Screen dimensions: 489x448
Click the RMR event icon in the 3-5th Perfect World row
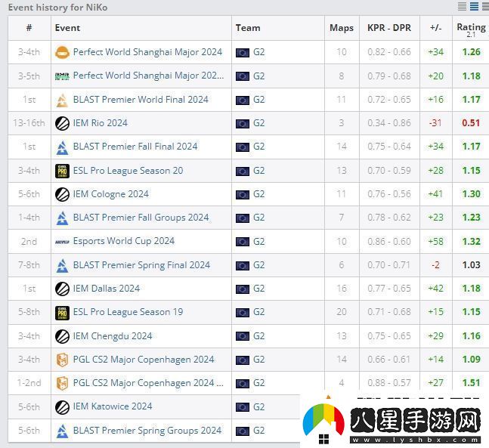coord(62,76)
